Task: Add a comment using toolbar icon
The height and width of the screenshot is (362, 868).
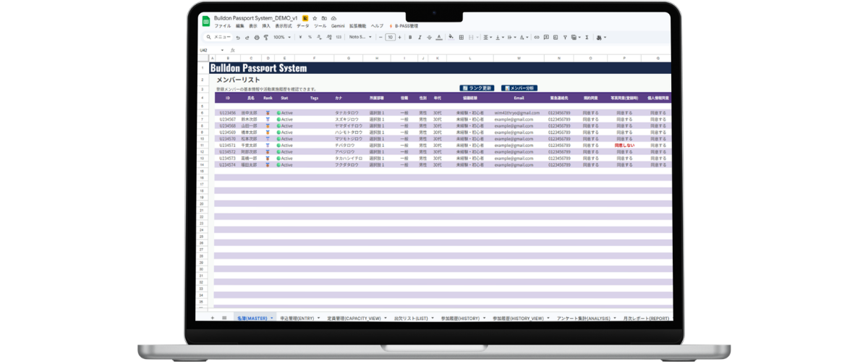Action: pos(546,37)
